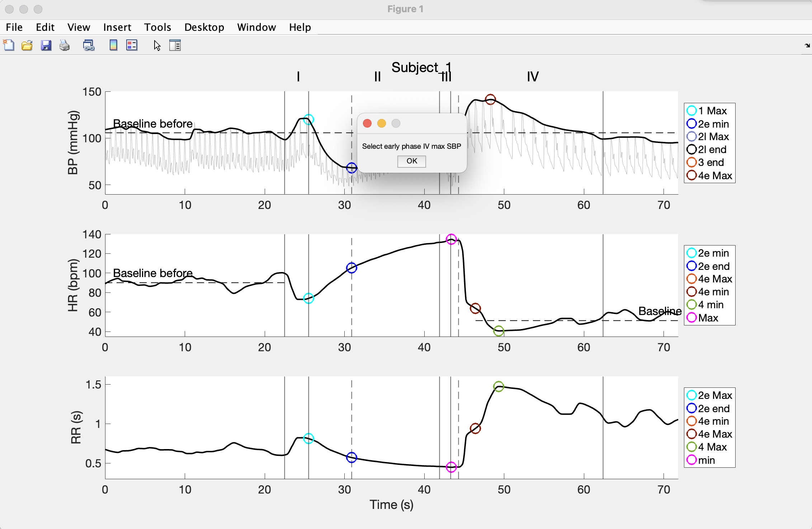
Task: Click the New Figure toolbar icon
Action: coord(9,46)
